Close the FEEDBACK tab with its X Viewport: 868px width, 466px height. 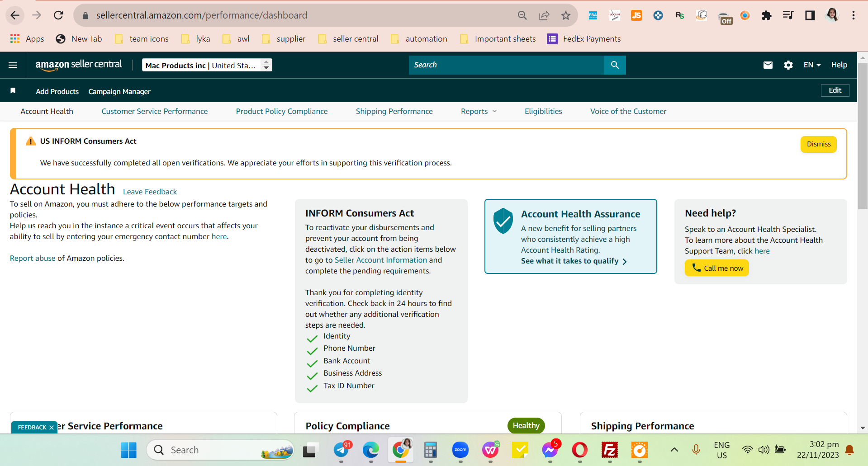point(52,428)
